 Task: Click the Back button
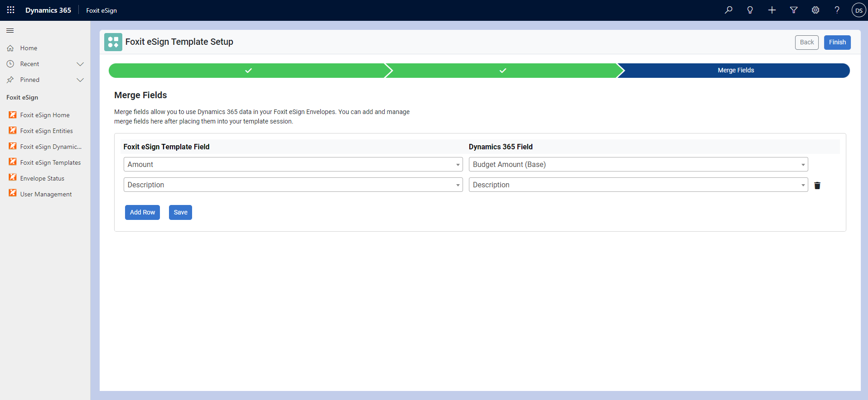pos(807,42)
